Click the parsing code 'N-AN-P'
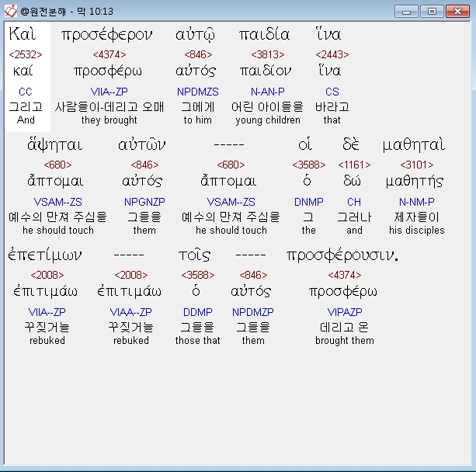This screenshot has height=472, width=476. [x=267, y=92]
